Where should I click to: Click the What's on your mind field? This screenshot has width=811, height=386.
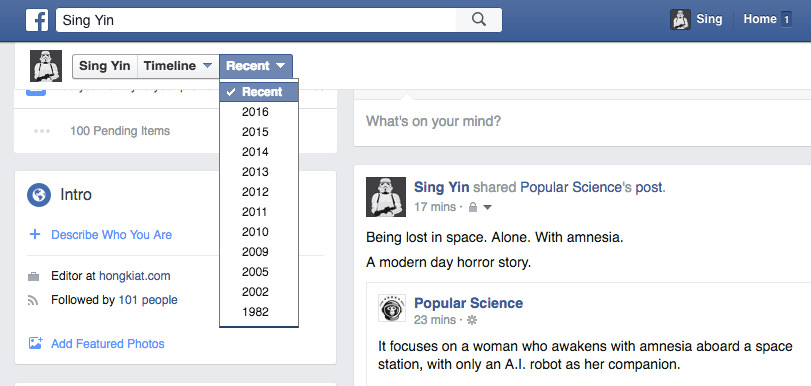pos(582,122)
